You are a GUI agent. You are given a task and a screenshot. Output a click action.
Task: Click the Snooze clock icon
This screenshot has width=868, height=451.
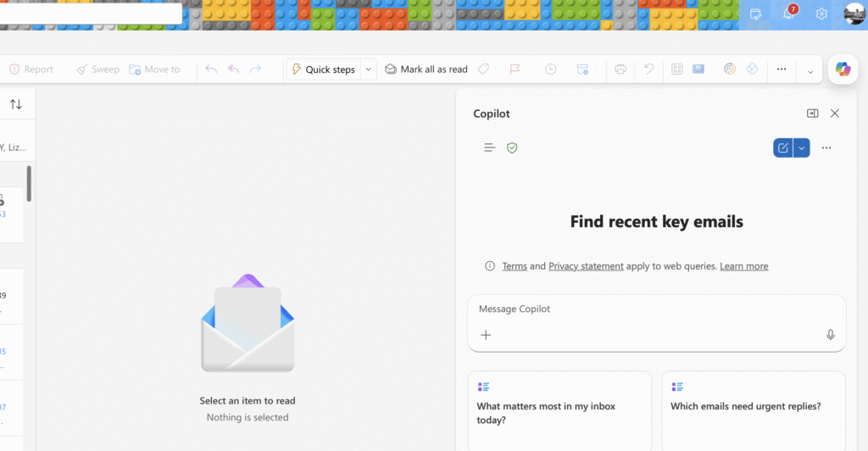pyautogui.click(x=550, y=70)
